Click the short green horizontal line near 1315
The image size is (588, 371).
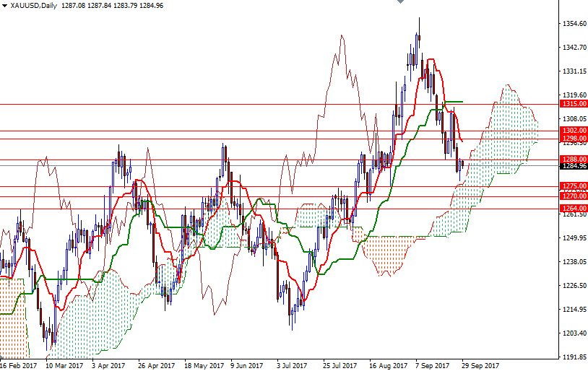453,102
